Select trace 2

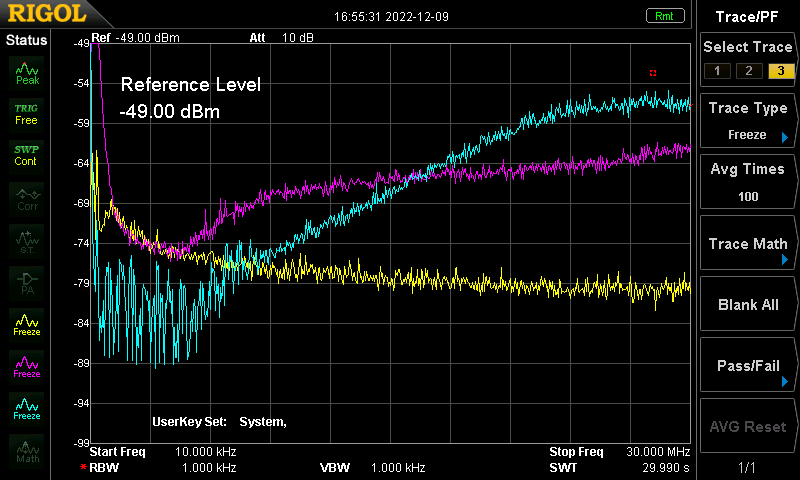pos(748,71)
